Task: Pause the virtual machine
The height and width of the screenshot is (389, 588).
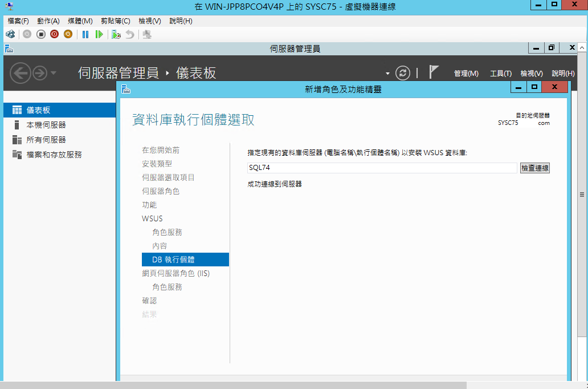Action: (85, 35)
